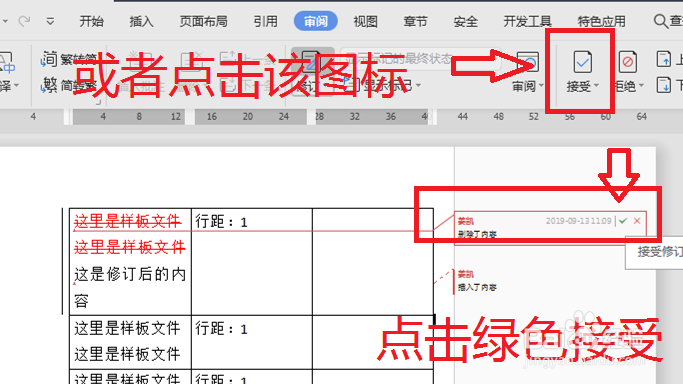The height and width of the screenshot is (384, 683).
Task: Click 行距：1 beside the struck-through text
Action: [221, 222]
